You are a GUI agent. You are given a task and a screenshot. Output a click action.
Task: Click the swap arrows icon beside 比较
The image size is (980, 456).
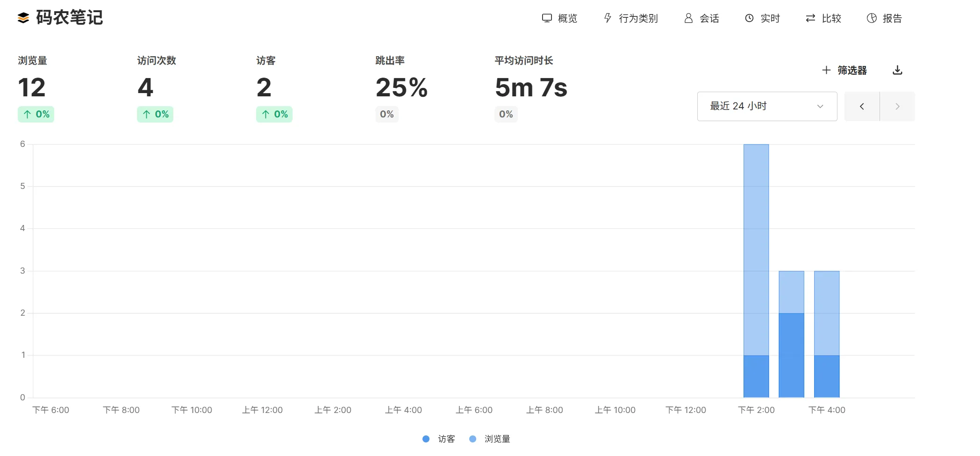[810, 18]
